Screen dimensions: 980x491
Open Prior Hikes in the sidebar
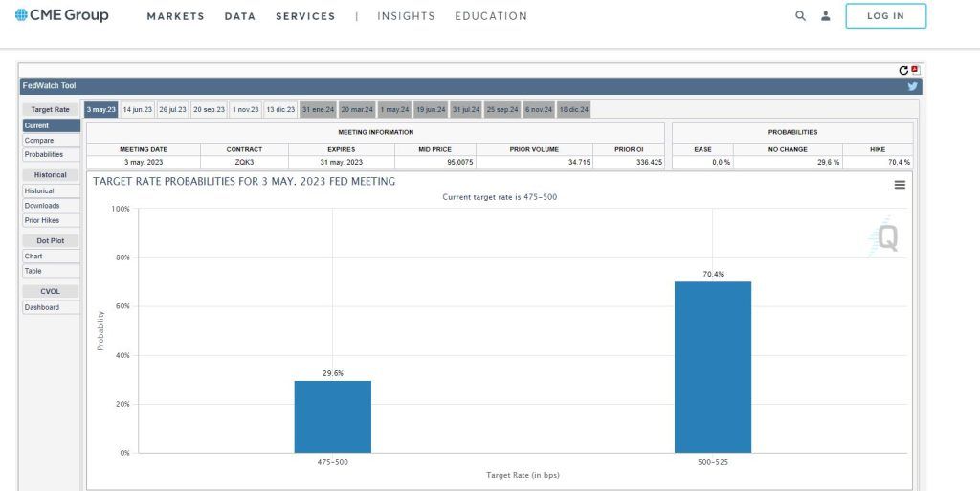click(52, 220)
